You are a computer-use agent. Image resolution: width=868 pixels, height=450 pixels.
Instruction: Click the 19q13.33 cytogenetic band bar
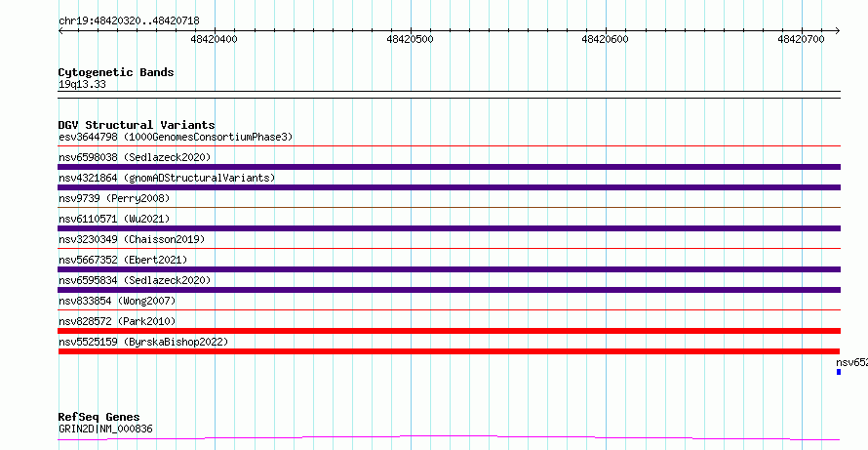(449, 95)
